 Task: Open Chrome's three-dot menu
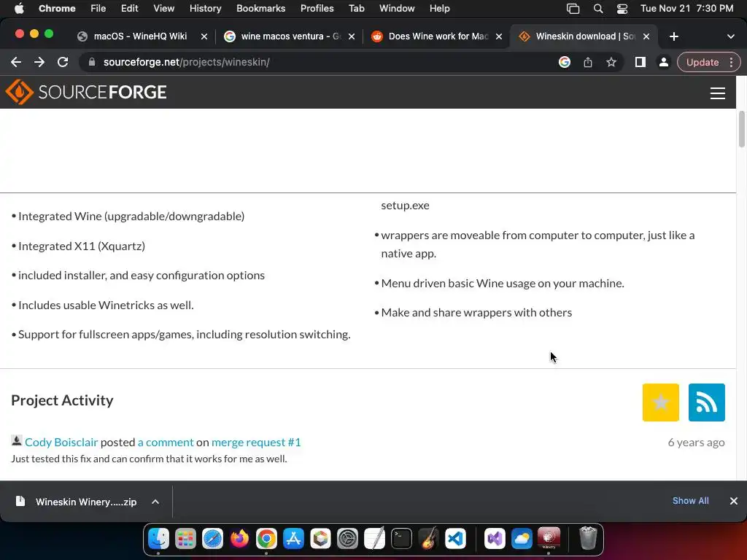pos(731,62)
